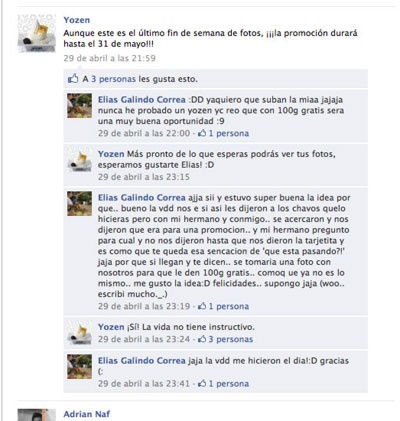Image resolution: width=400 pixels, height=421 pixels.
Task: Click like icon on the 23:24 comment
Action: 202,339
